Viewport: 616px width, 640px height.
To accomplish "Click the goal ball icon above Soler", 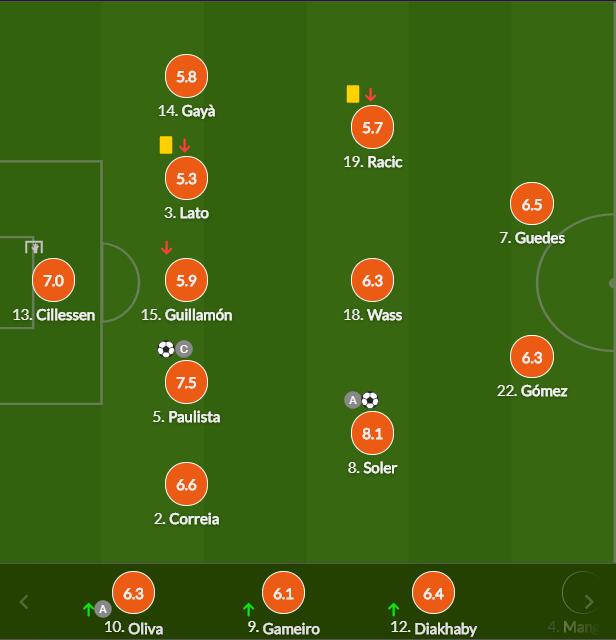I will [x=370, y=400].
